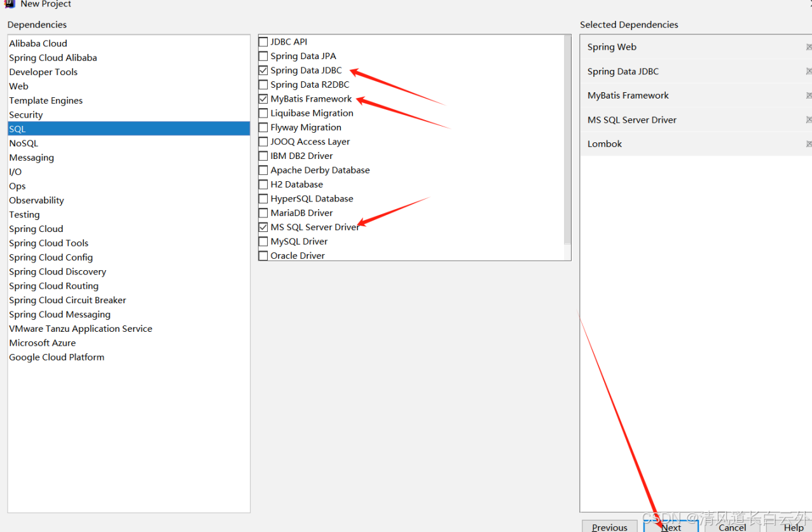Enable the MySQL Driver checkbox
812x532 pixels.
pyautogui.click(x=263, y=242)
